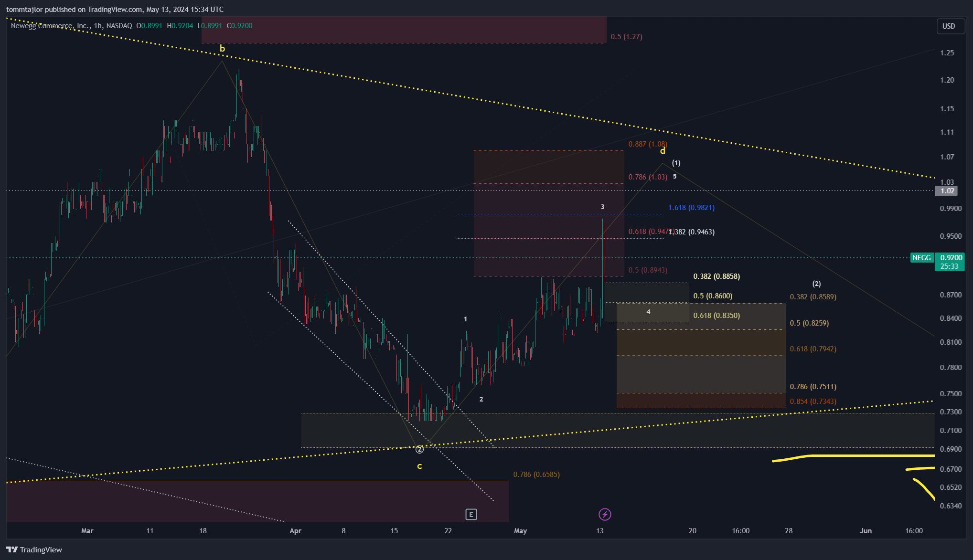Screen dimensions: 973x560
Task: Click the '0.5 (0.8259)' Fibonacci label
Action: 809,323
